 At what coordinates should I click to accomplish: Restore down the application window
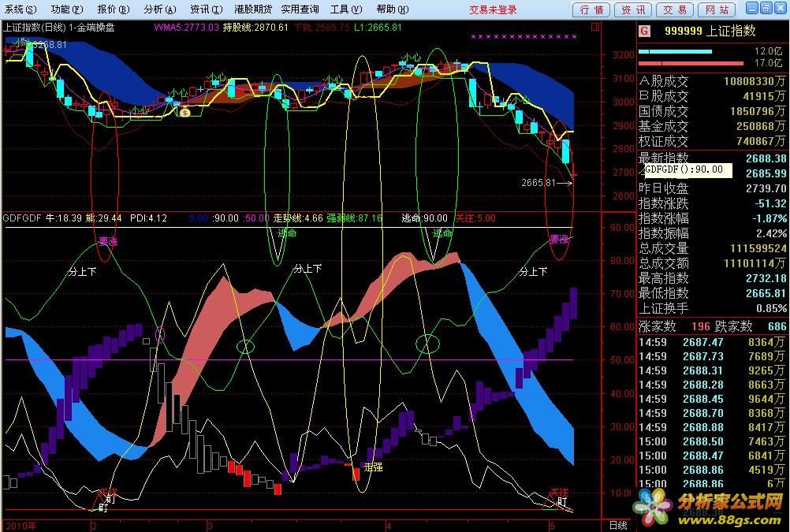pos(766,8)
